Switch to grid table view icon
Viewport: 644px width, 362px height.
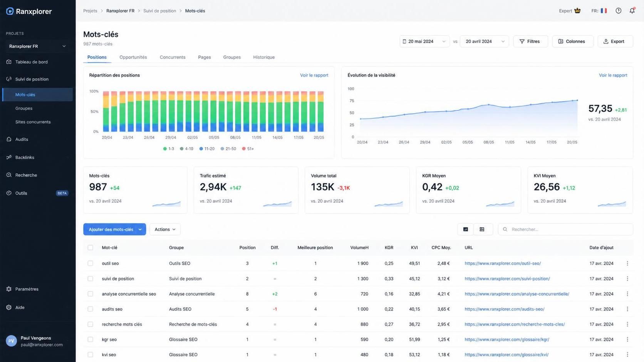pyautogui.click(x=482, y=229)
